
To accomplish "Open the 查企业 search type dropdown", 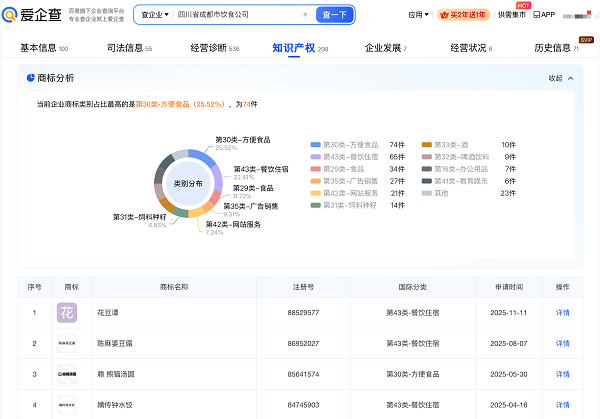I will [153, 15].
